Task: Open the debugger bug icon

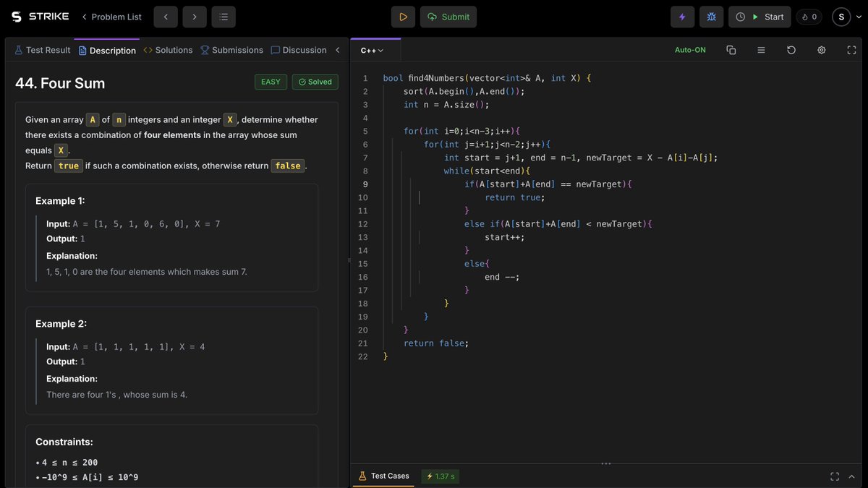Action: point(712,17)
